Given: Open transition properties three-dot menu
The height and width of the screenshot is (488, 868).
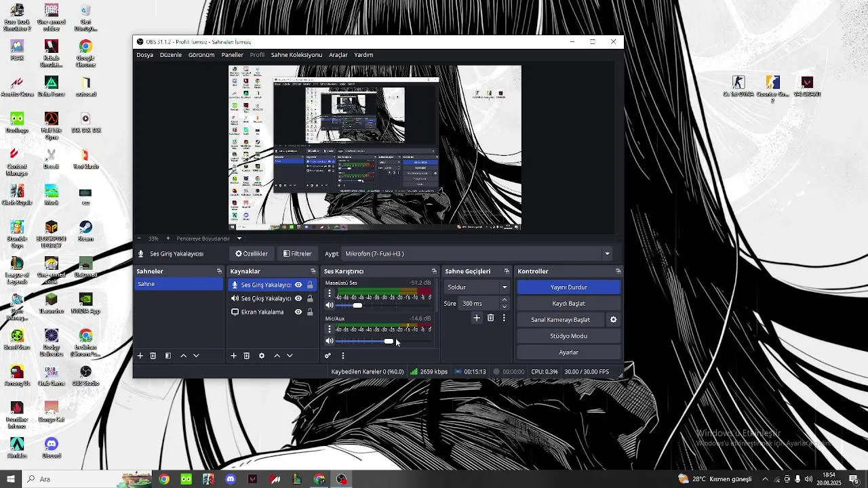Looking at the screenshot, I should click(504, 318).
